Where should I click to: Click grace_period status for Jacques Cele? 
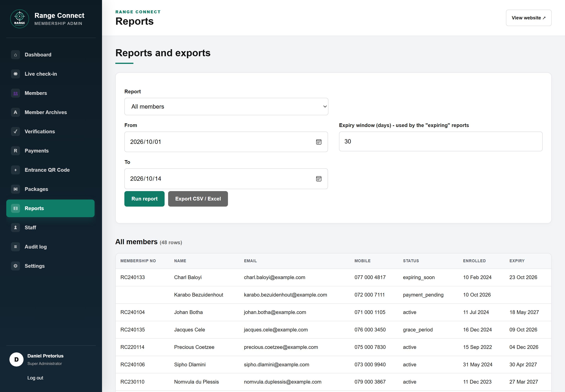tap(418, 330)
